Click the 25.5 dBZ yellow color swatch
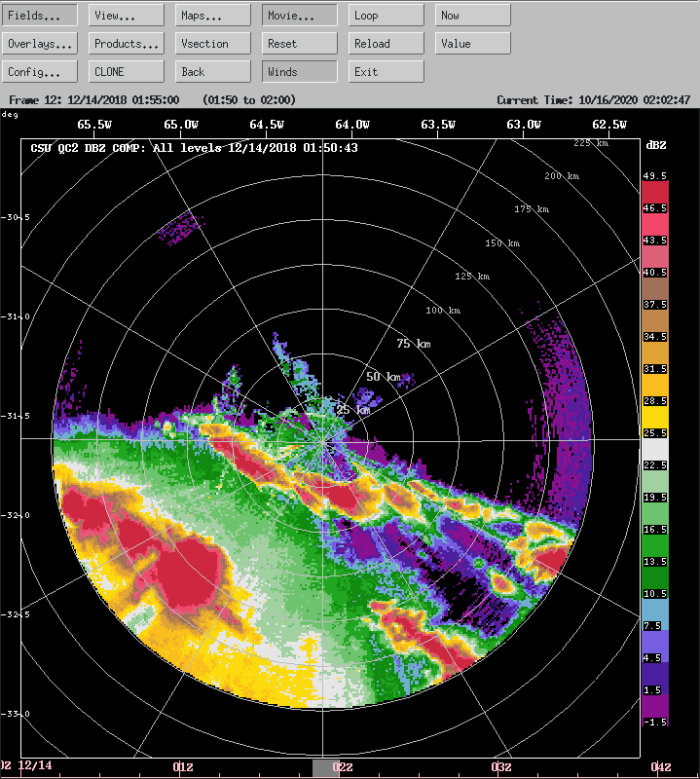This screenshot has height=779, width=700. click(655, 422)
